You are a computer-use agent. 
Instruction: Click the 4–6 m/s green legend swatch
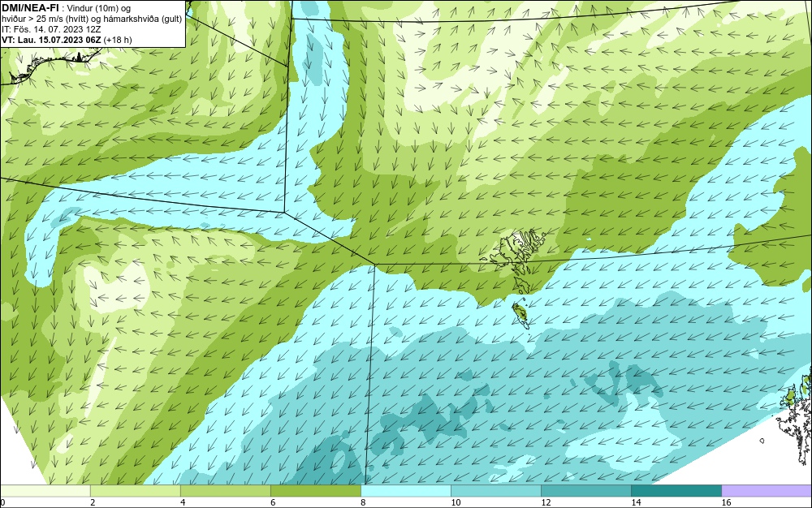(x=226, y=490)
